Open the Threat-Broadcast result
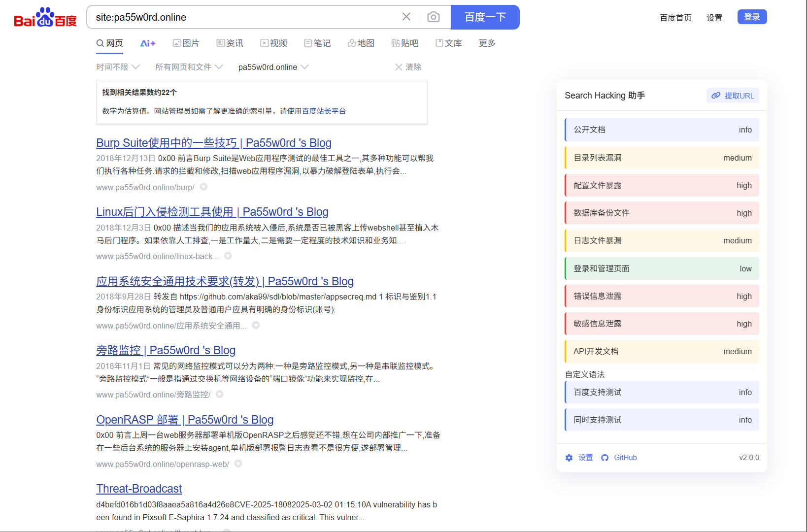The height and width of the screenshot is (532, 807). pos(139,489)
